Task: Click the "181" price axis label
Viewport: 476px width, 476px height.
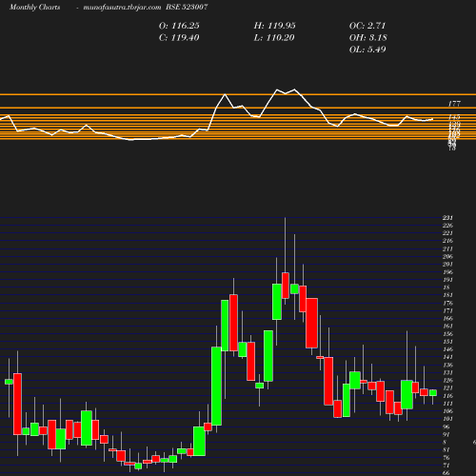Action: (x=447, y=295)
